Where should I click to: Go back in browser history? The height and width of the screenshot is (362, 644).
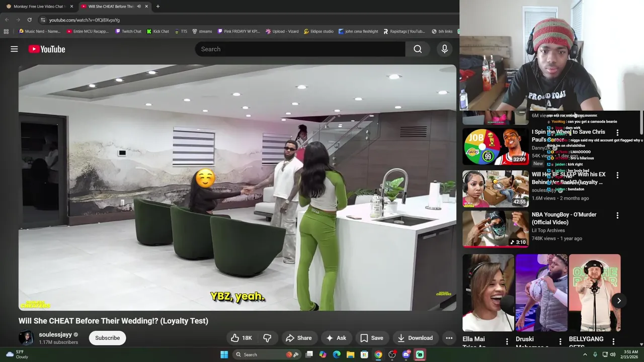click(x=7, y=20)
